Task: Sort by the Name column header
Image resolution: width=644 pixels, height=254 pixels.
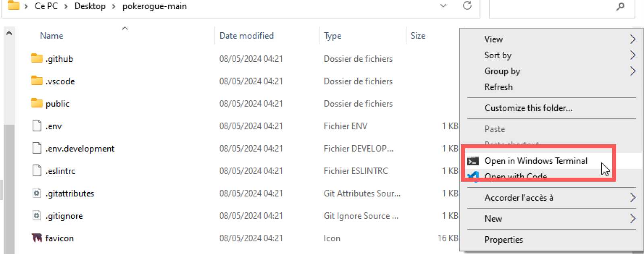Action: (52, 35)
